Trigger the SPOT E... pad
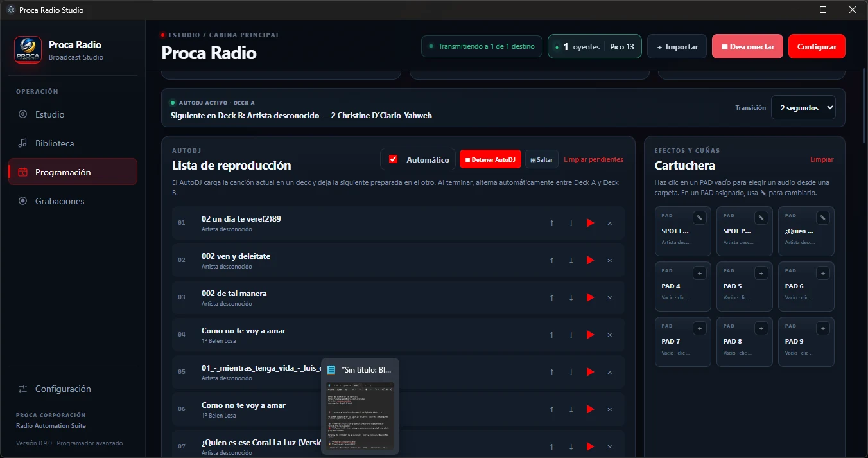The height and width of the screenshot is (458, 868). click(x=683, y=231)
